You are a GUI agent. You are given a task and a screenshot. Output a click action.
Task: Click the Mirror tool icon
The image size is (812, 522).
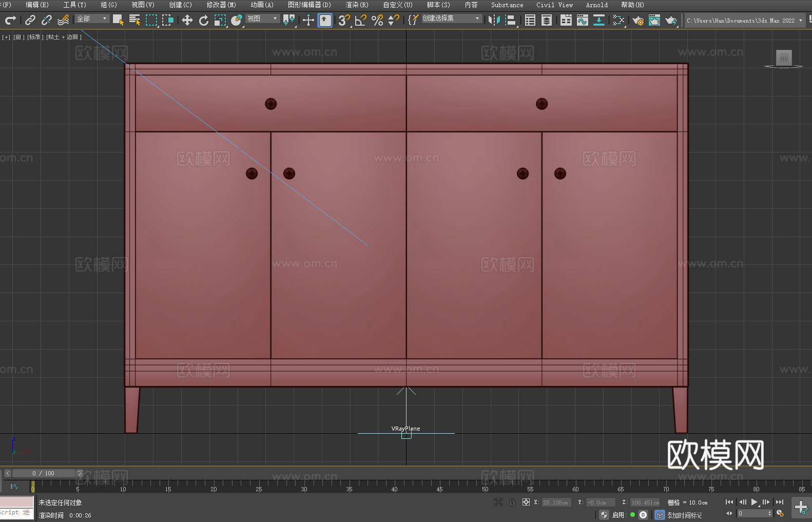click(494, 20)
